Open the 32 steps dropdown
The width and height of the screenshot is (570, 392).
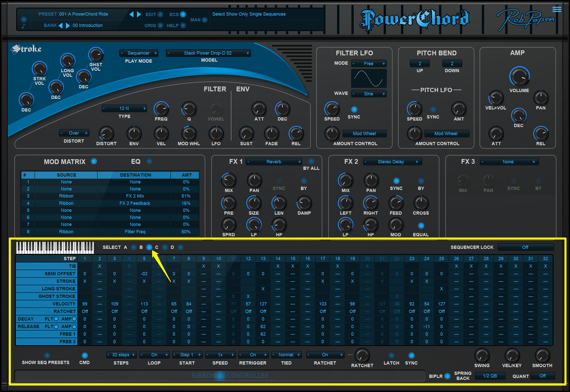121,355
